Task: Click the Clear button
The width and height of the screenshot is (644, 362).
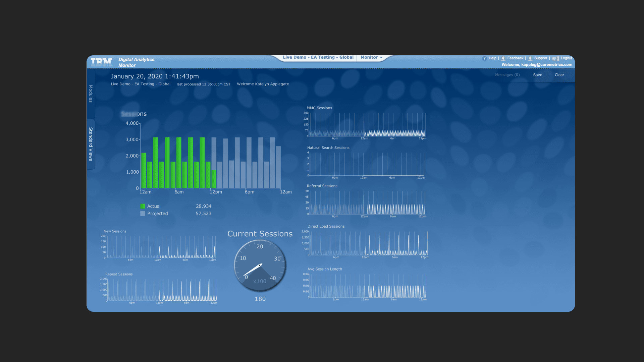Action: 559,75
